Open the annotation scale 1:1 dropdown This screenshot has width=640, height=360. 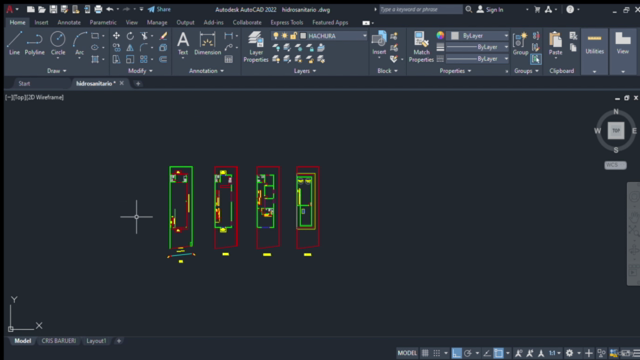554,353
